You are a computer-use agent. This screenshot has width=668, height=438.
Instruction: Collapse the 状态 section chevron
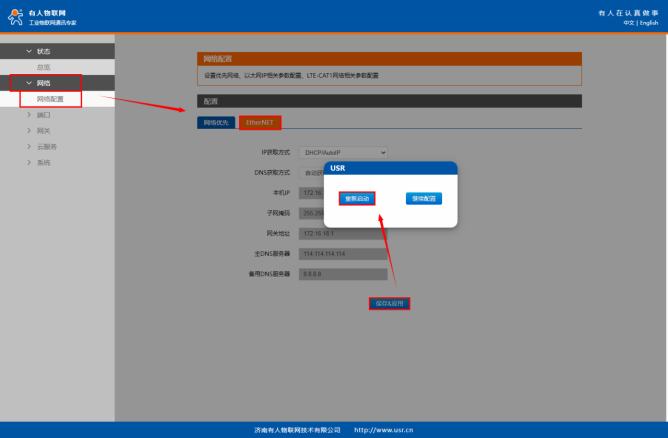click(x=28, y=50)
